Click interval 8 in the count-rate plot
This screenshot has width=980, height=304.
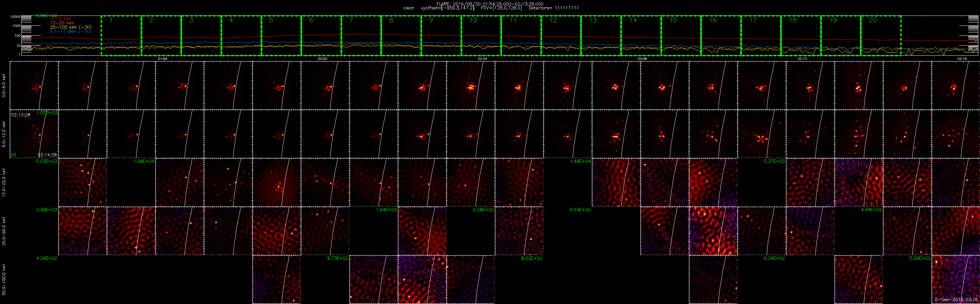[x=401, y=36]
